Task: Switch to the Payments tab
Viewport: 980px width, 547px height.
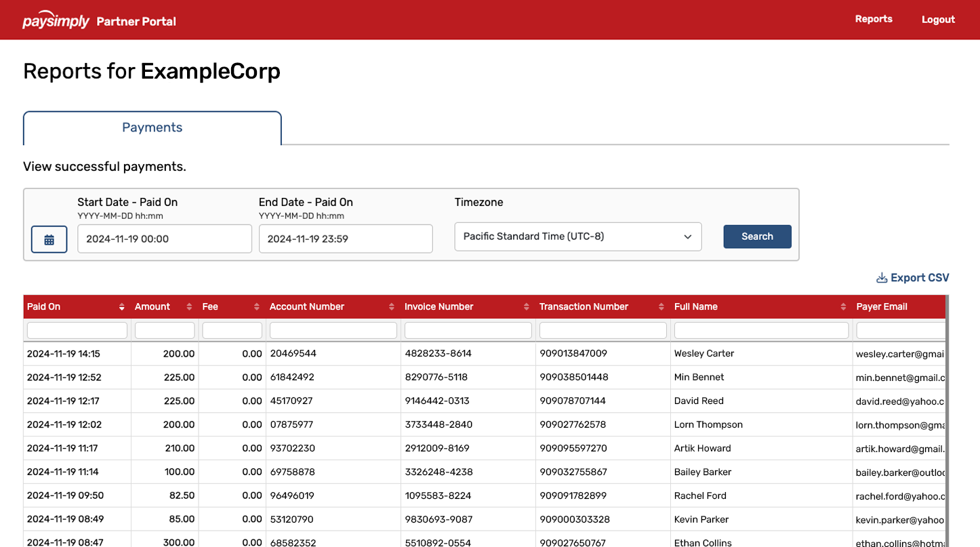Action: pyautogui.click(x=152, y=127)
